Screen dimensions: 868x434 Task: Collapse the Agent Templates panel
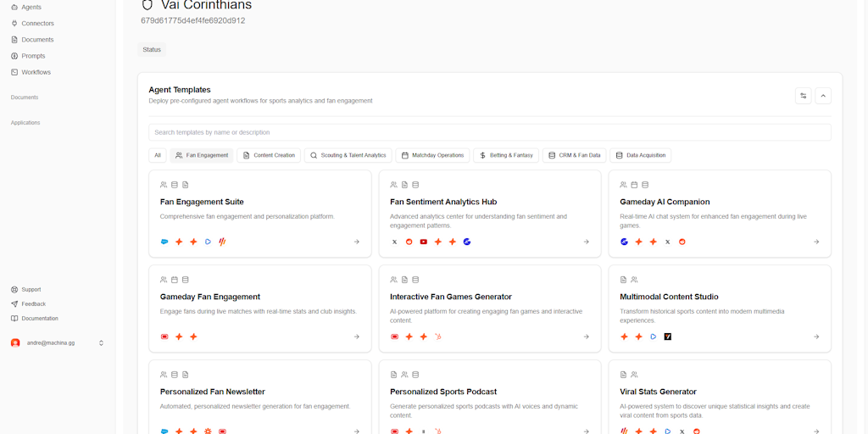pyautogui.click(x=823, y=96)
